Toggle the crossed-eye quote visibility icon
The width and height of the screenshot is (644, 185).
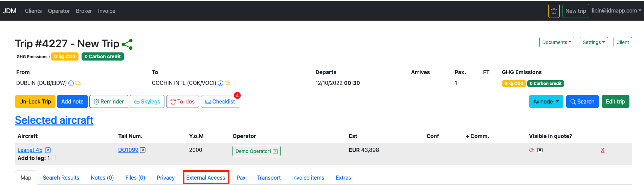[532, 150]
